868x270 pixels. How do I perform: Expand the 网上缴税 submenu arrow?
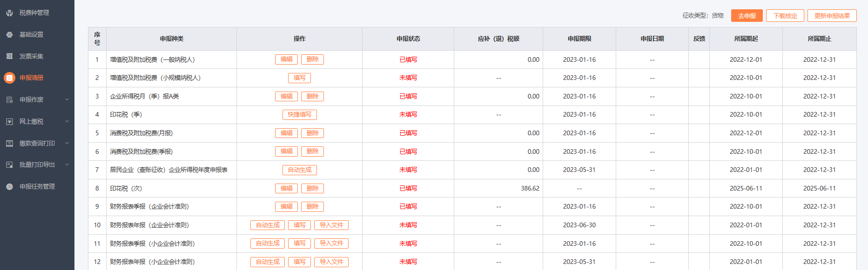[67, 121]
